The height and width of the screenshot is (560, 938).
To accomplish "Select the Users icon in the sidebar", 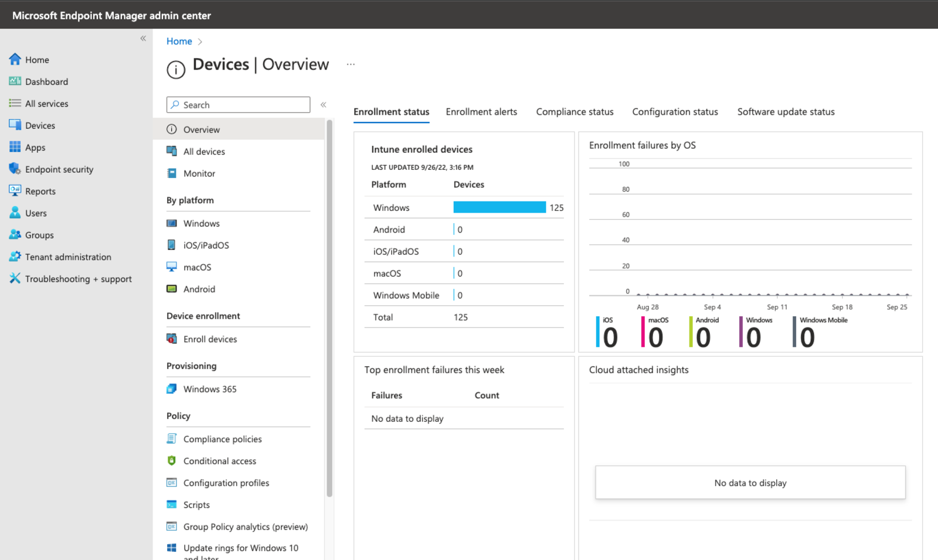I will [x=15, y=213].
